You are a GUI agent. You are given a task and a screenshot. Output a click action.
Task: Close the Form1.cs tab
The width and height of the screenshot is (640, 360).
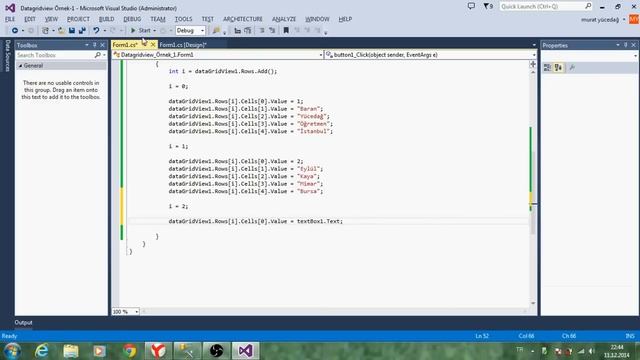click(153, 45)
